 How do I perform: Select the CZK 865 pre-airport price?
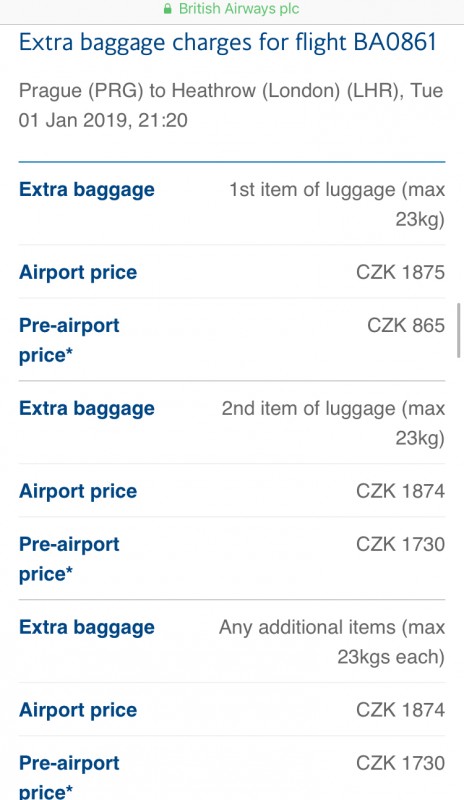pos(406,325)
